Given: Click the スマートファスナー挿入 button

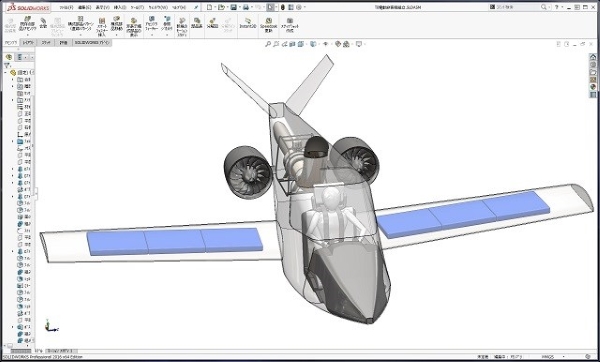Looking at the screenshot, I should tap(102, 27).
